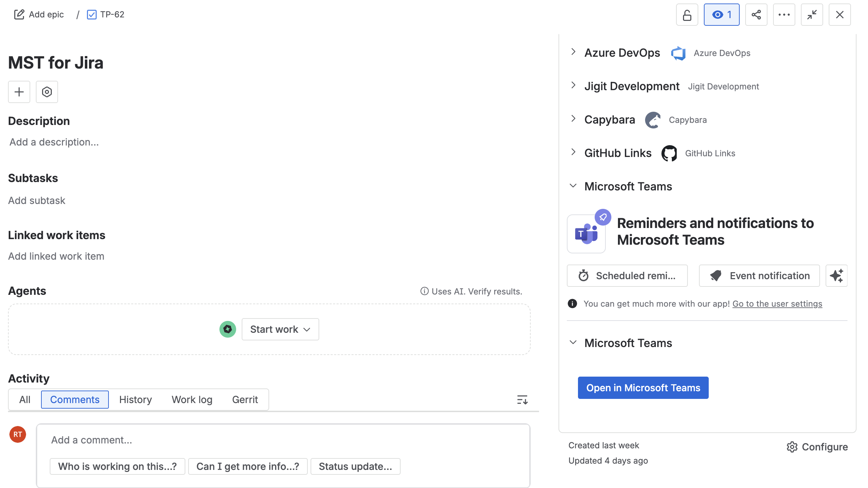Click Open in Microsoft Teams button
The width and height of the screenshot is (868, 488).
click(x=643, y=388)
